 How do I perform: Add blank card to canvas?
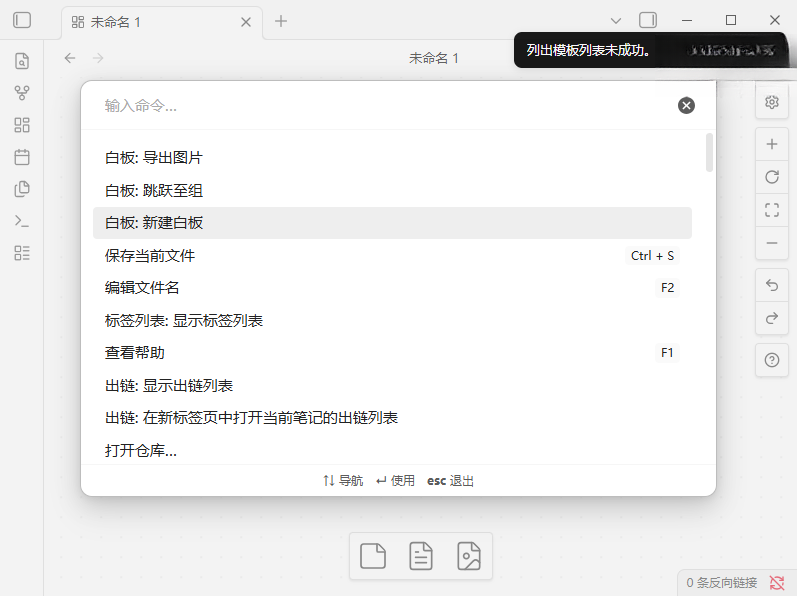[373, 556]
